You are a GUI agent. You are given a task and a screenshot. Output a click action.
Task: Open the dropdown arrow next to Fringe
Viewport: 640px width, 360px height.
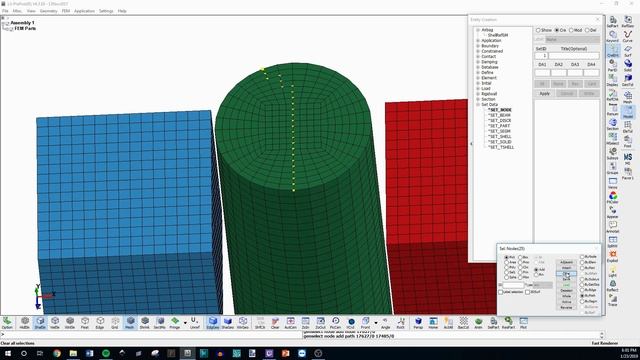[185, 323]
